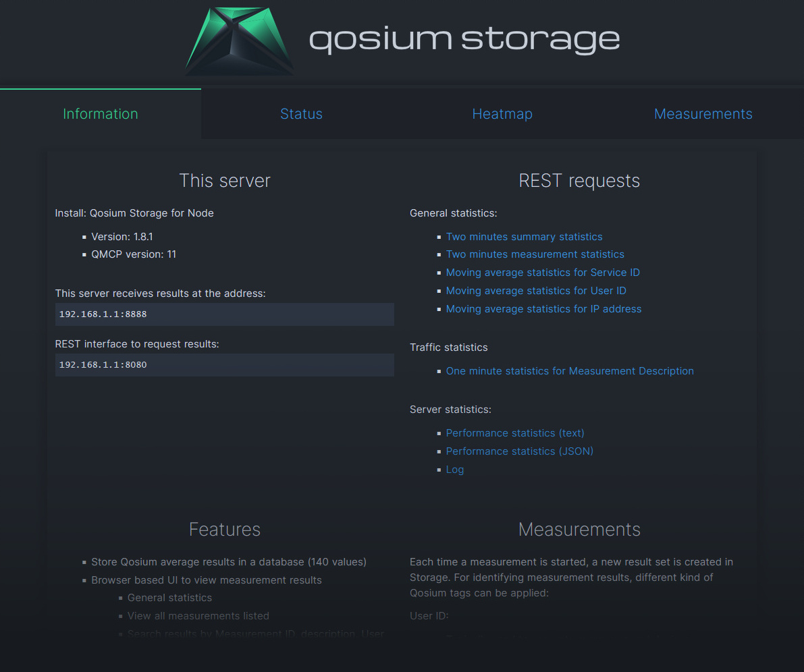Click the 'Server statistics:' label
The width and height of the screenshot is (804, 672).
pos(450,410)
